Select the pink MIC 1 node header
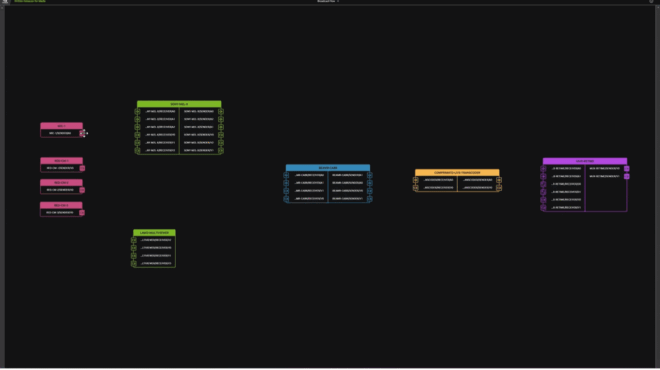Screen dimensions: 660x370 point(61,126)
